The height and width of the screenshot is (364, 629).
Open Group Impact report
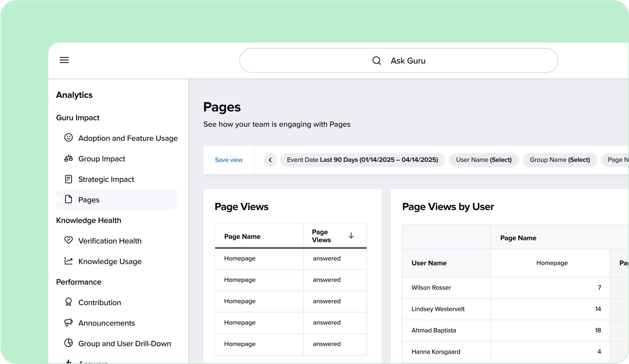coord(102,159)
